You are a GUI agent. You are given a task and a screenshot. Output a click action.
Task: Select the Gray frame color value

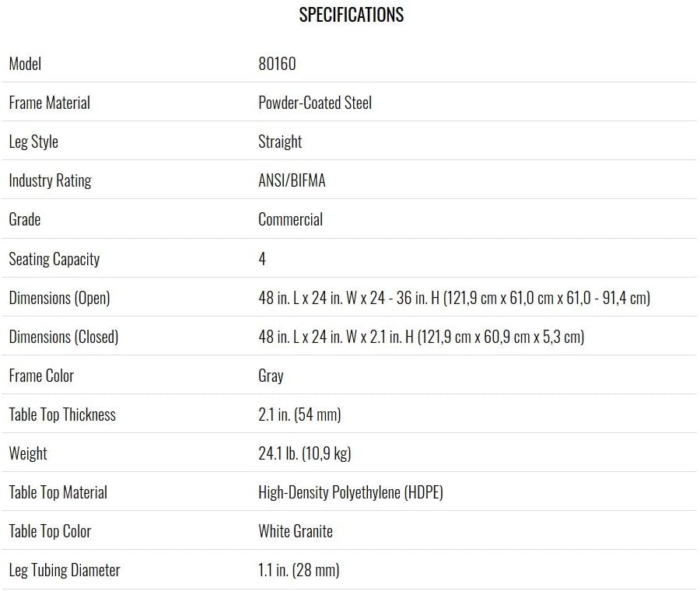(271, 376)
